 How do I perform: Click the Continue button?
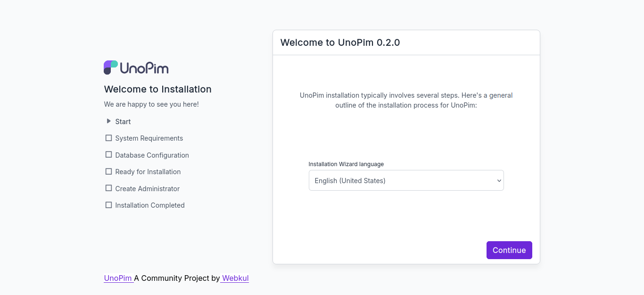coord(509,250)
